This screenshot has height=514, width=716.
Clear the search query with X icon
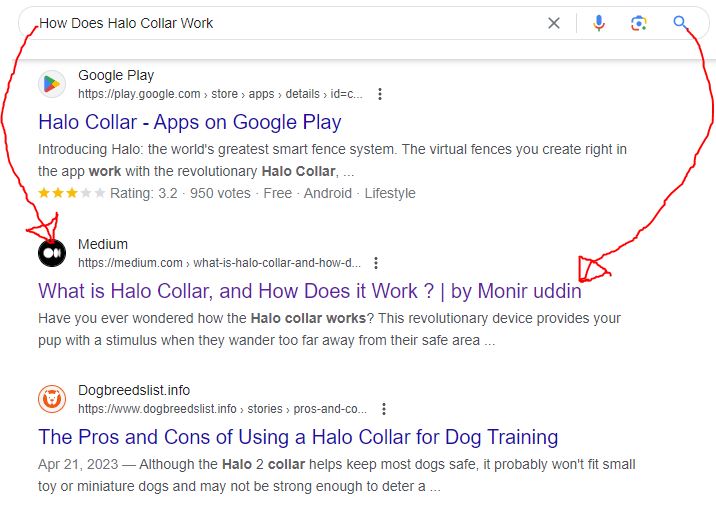[553, 23]
